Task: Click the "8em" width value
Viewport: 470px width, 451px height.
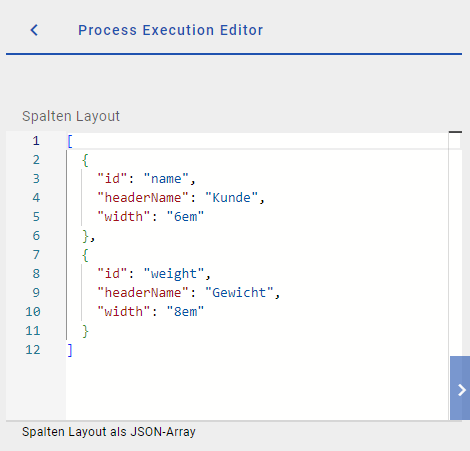Action: pos(185,312)
